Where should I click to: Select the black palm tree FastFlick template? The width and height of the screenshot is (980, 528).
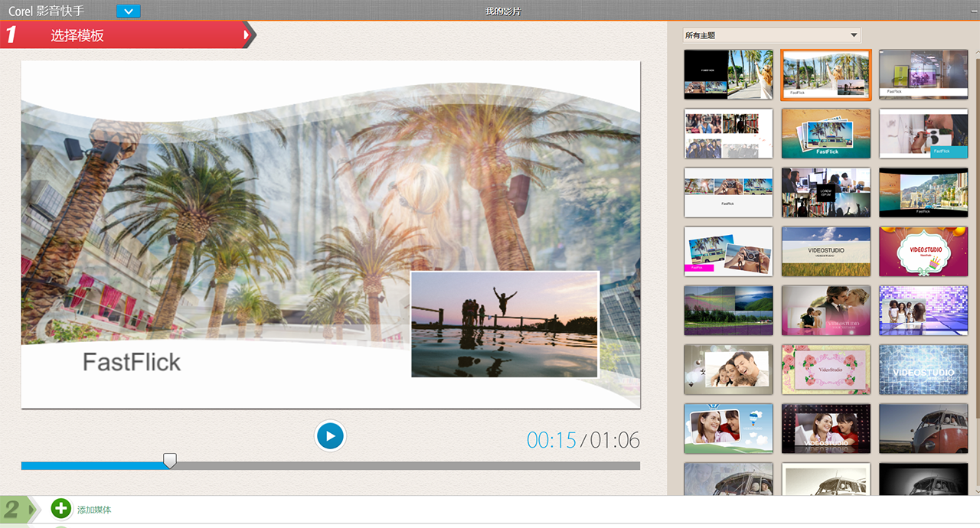click(x=728, y=75)
